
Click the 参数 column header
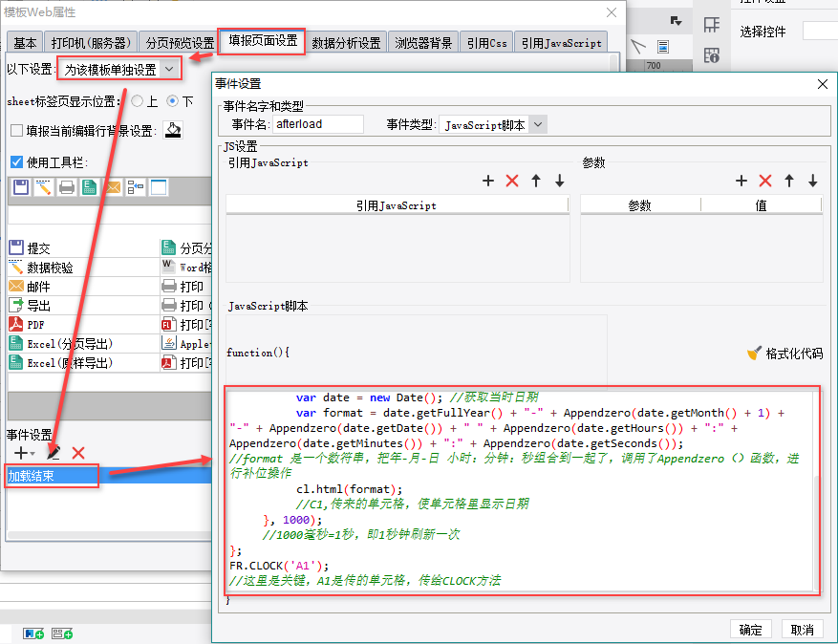pyautogui.click(x=640, y=205)
